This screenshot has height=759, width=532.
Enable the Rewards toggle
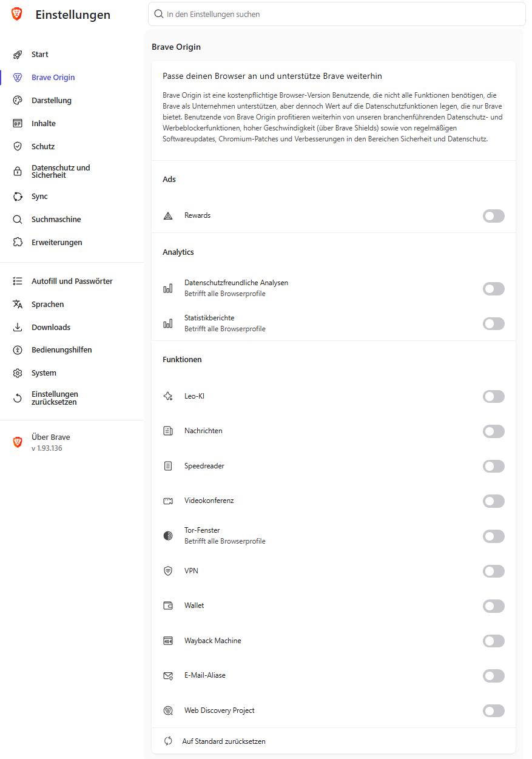coord(494,216)
